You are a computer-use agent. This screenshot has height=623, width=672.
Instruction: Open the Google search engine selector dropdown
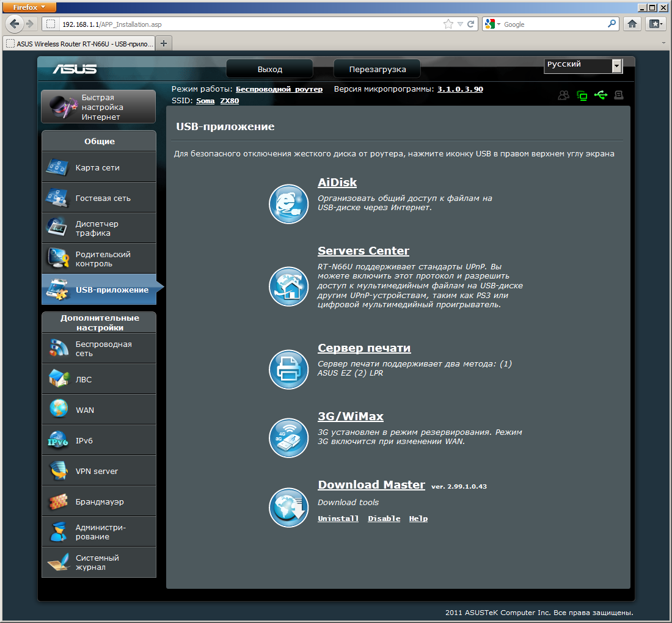492,24
